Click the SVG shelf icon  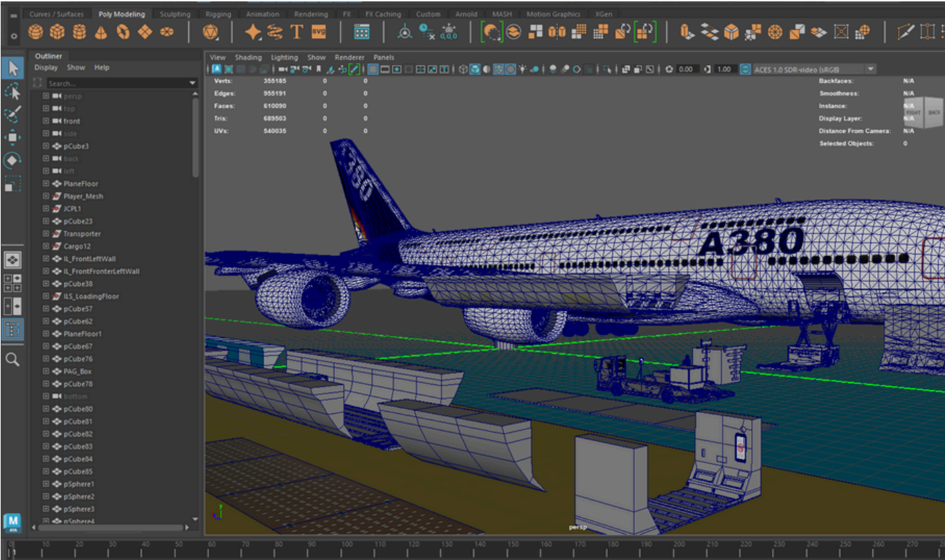pyautogui.click(x=318, y=32)
